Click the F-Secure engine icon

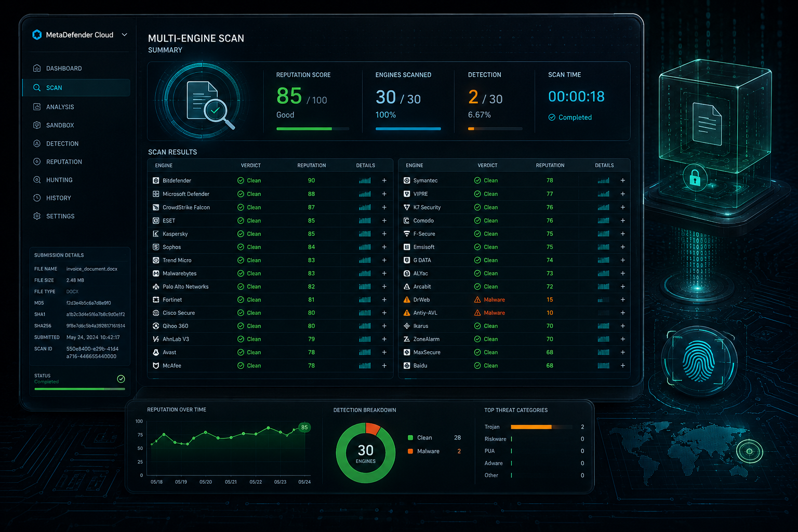(407, 234)
